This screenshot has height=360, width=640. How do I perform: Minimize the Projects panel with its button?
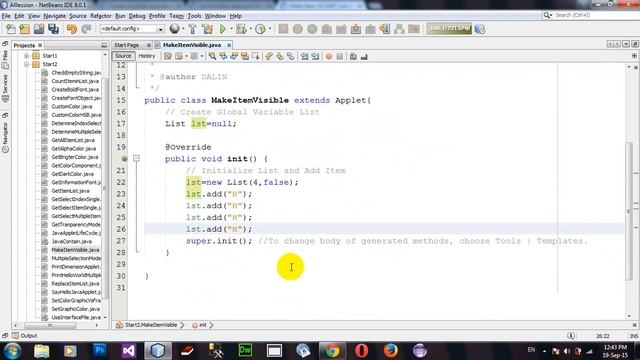104,45
